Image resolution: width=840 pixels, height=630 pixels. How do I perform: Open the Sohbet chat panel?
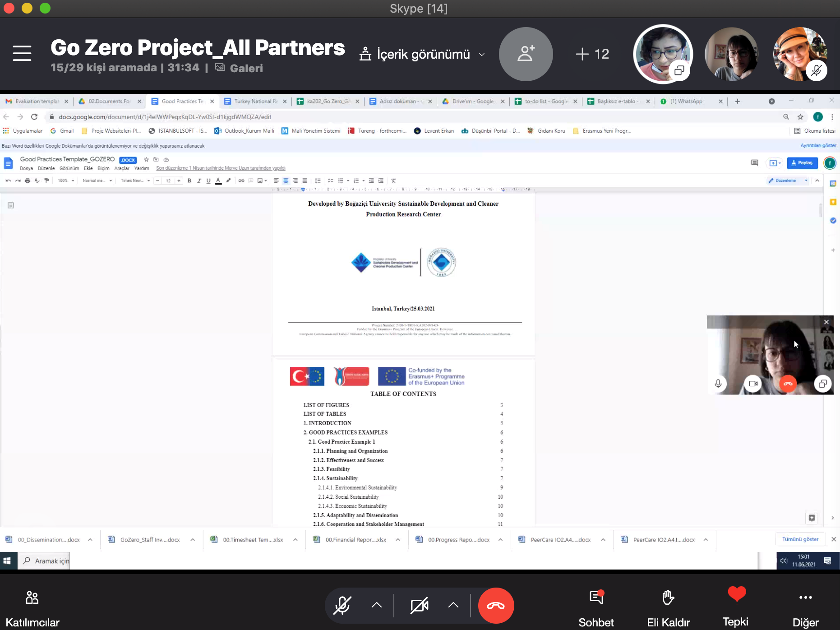[596, 607]
